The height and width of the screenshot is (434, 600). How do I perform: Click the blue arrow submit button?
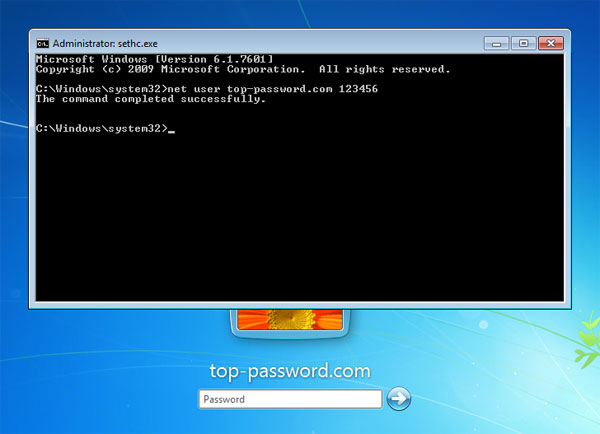coord(399,398)
